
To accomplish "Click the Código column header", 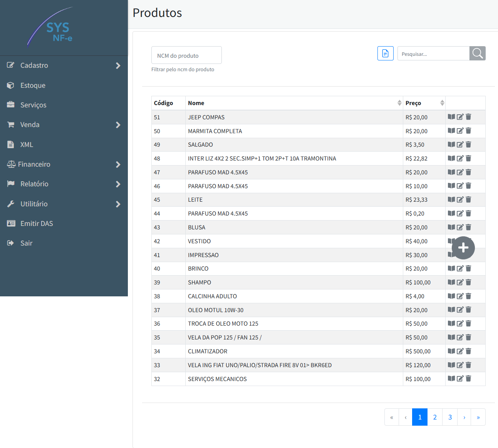I will pos(168,103).
